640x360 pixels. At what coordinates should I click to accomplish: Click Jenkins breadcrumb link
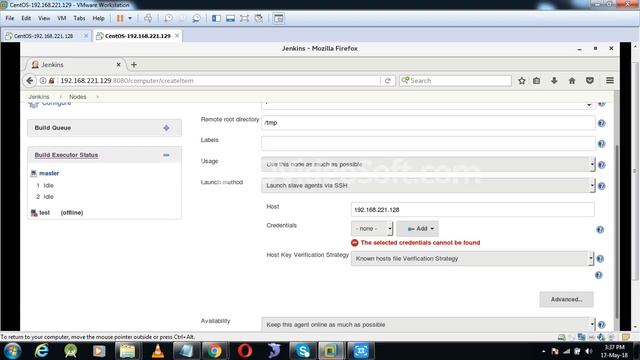click(x=39, y=97)
